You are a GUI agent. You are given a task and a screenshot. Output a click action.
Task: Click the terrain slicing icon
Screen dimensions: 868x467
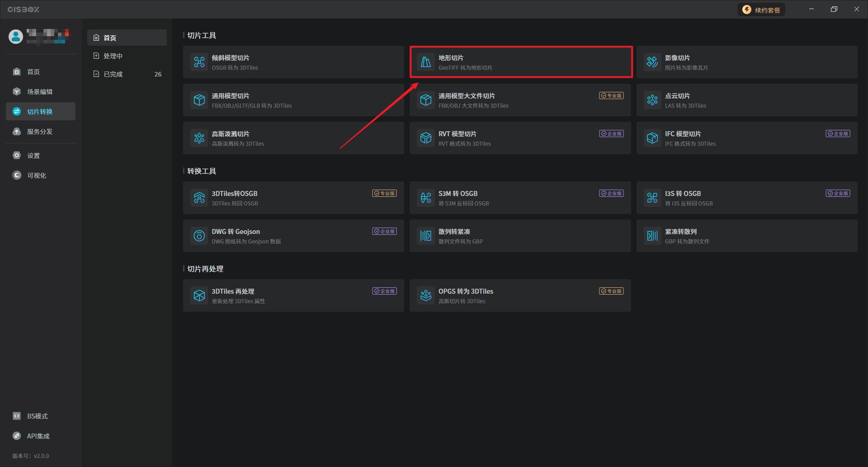tap(426, 62)
